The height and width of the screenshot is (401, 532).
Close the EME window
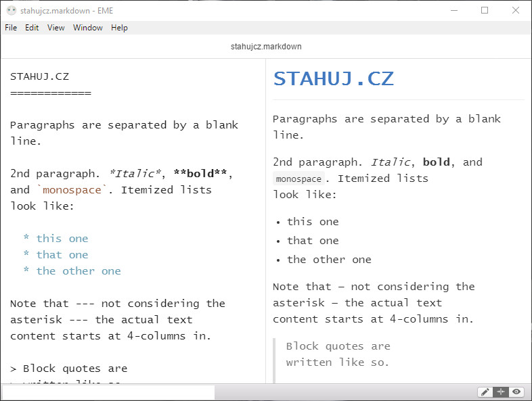click(x=516, y=11)
